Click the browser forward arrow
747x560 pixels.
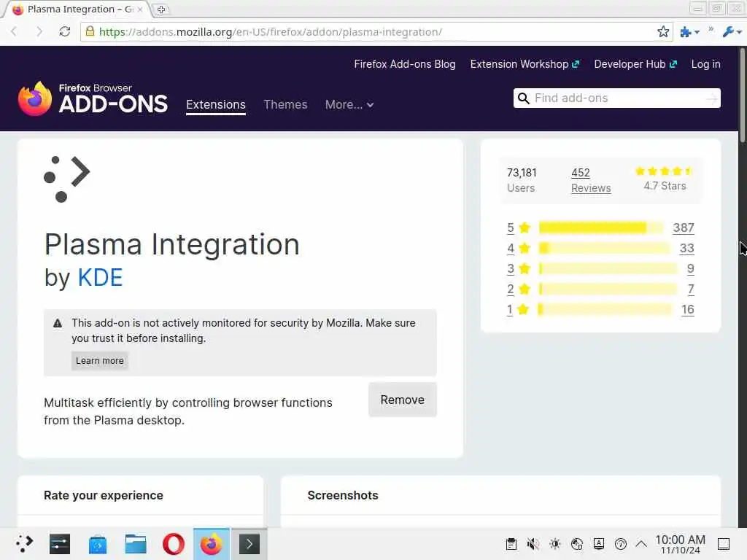(x=39, y=32)
